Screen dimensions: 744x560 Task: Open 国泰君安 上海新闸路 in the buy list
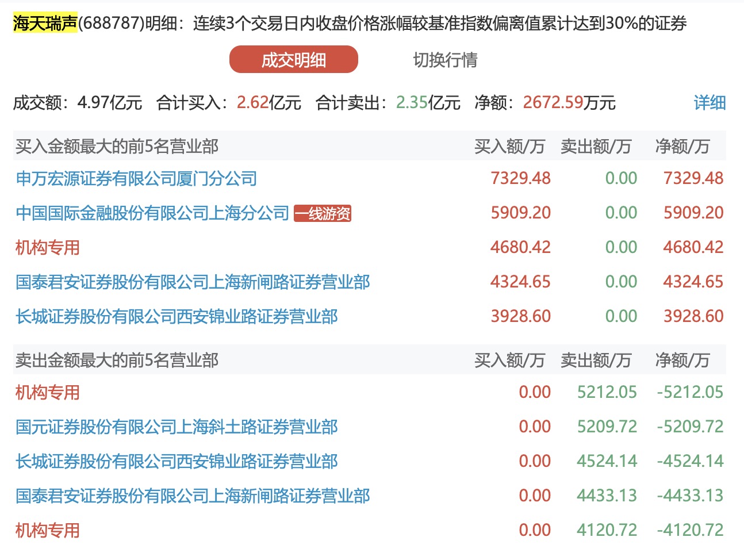coord(193,282)
